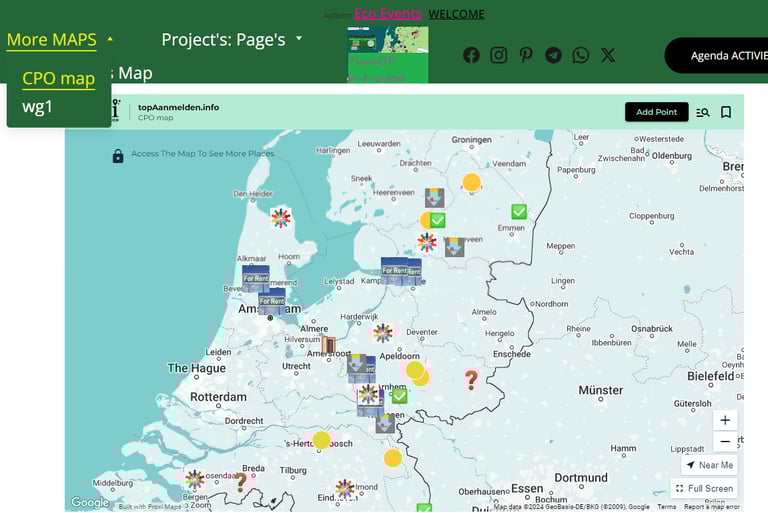The height and width of the screenshot is (513, 768).
Task: Zoom in with the plus button
Action: (725, 420)
